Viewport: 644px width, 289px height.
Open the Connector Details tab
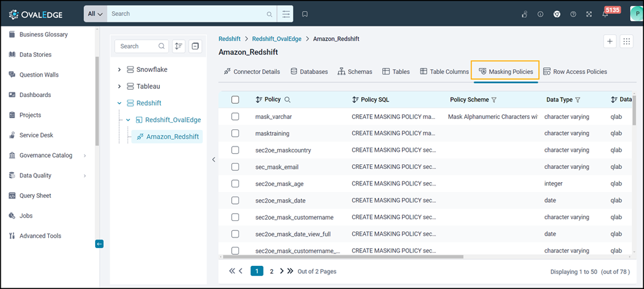tap(252, 71)
